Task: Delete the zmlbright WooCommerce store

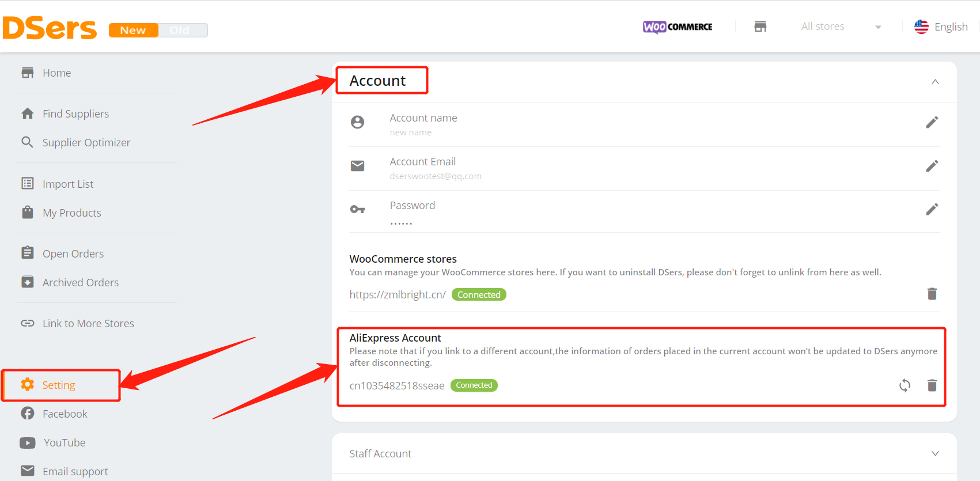Action: (932, 294)
